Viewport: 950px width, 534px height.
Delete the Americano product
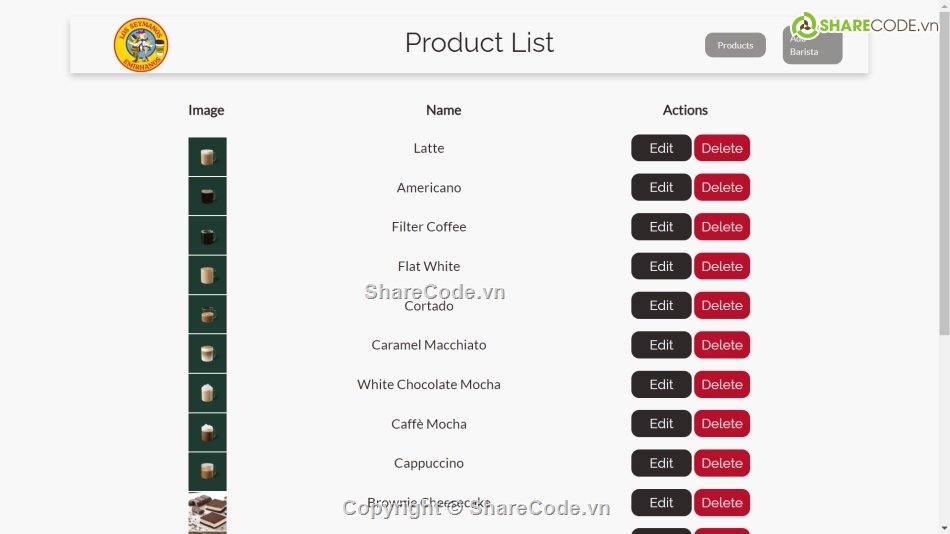tap(722, 187)
